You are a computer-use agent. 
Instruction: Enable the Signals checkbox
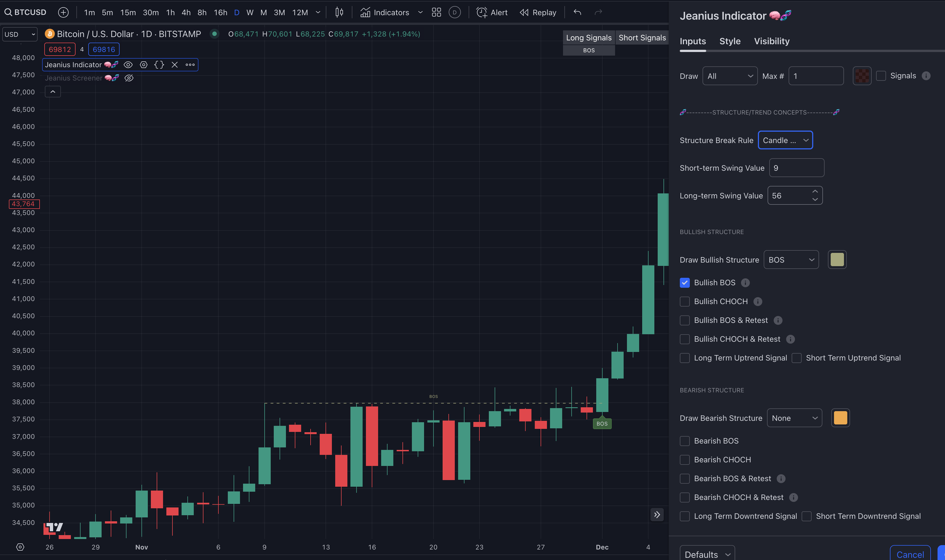(881, 76)
